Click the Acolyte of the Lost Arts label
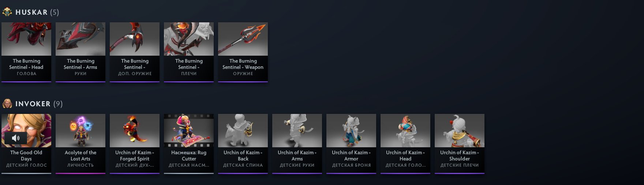The width and height of the screenshot is (644, 185). point(80,156)
